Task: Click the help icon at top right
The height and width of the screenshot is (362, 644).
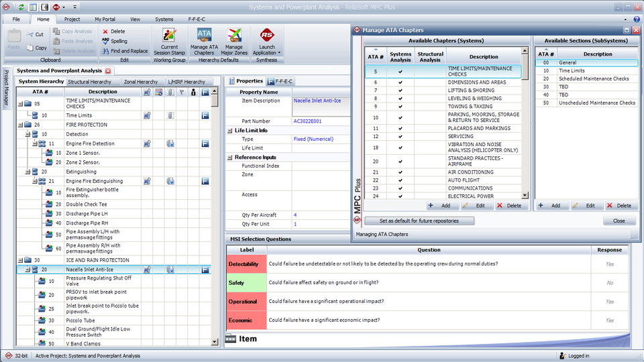Action: tap(637, 19)
